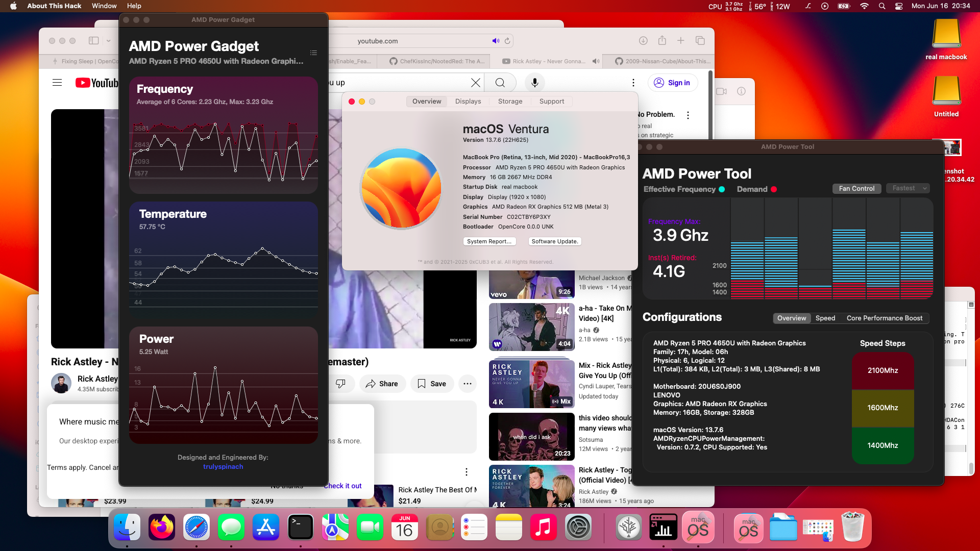Click the Software Update. button
Screen dimensions: 980x551
coord(555,241)
